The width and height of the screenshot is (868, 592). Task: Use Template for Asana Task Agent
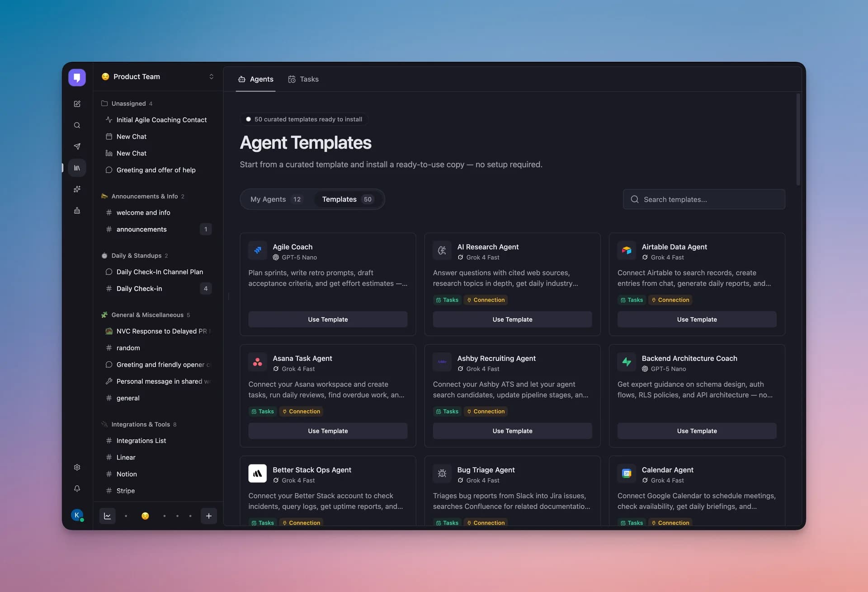tap(328, 431)
